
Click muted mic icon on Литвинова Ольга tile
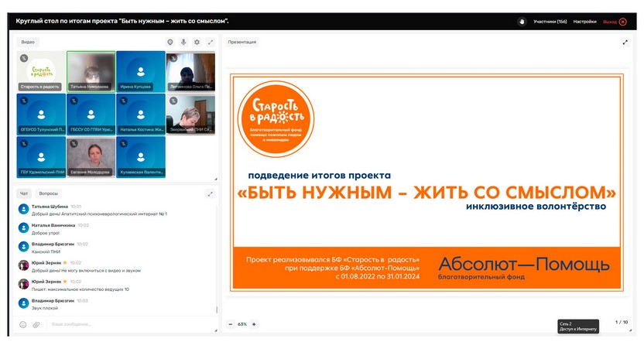173,58
